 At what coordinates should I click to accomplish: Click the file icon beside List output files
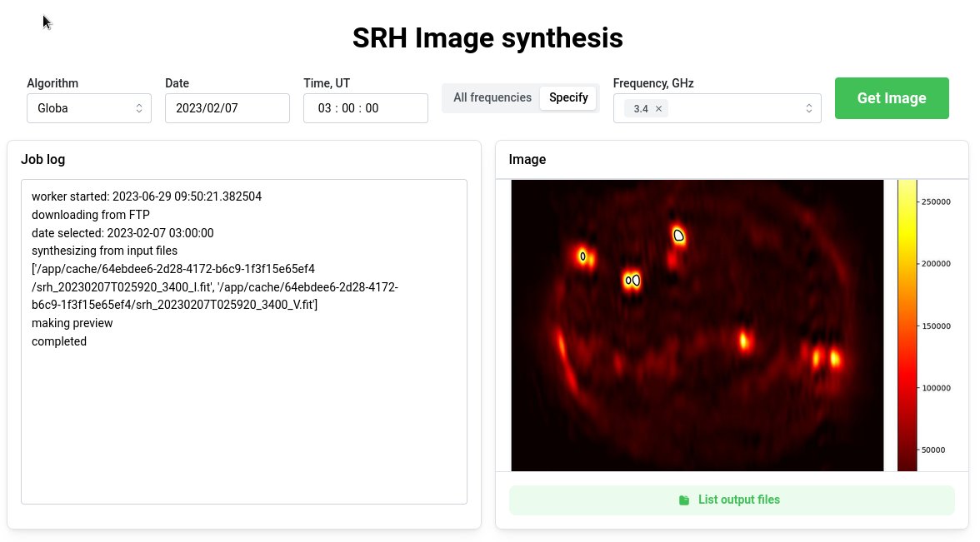tap(683, 500)
